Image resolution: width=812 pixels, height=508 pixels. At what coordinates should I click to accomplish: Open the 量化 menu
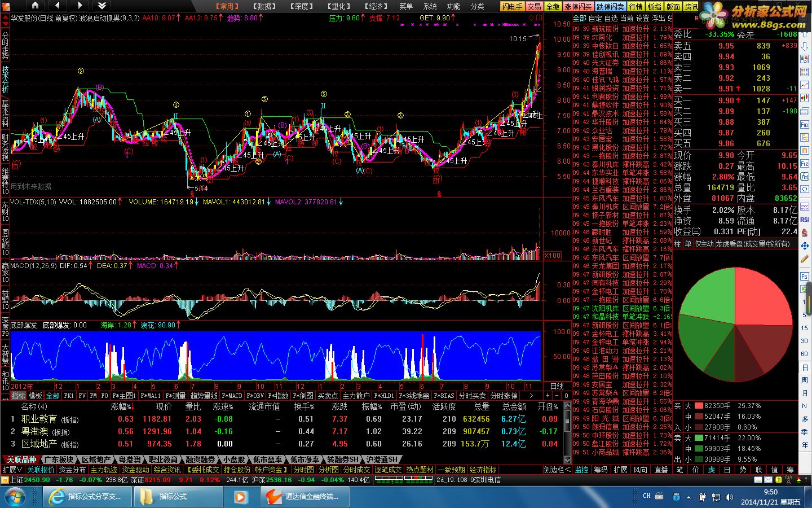click(339, 6)
